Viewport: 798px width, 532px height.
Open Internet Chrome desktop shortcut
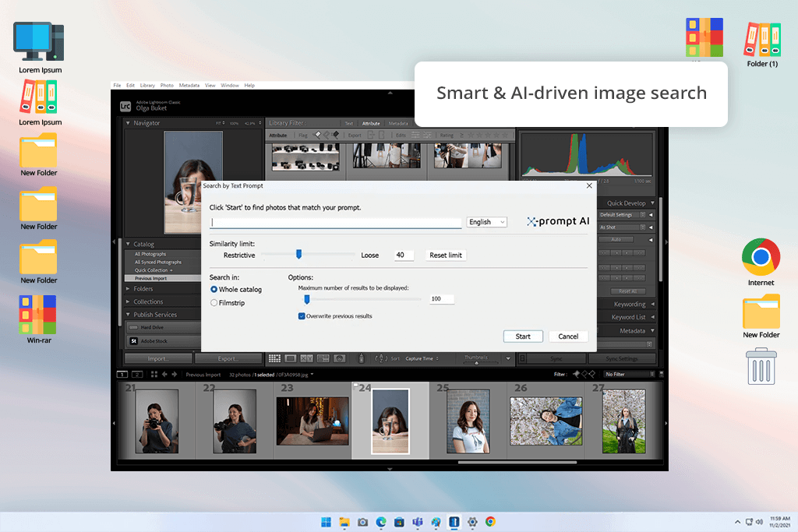pos(761,262)
